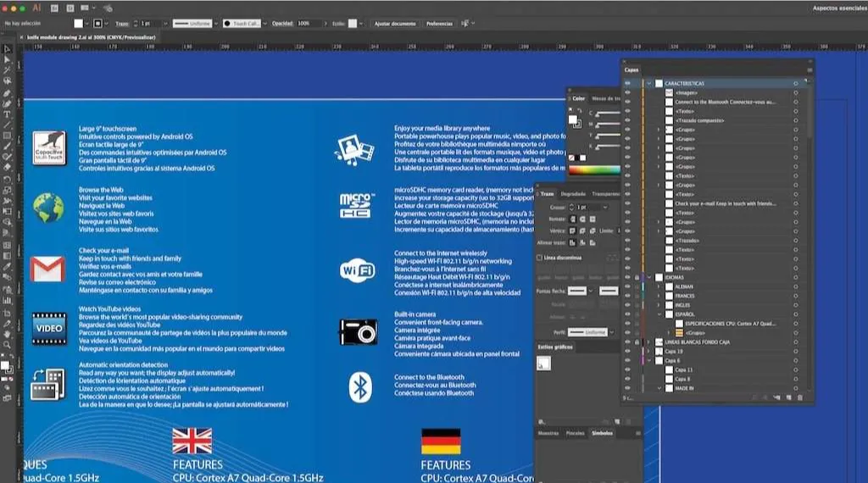Viewport: 868px width, 483px height.
Task: Pick a color from the spectrum bar
Action: (x=594, y=170)
